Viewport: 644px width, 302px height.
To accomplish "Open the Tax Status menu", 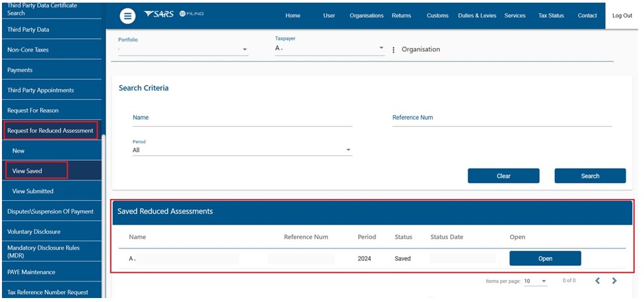I will (551, 16).
